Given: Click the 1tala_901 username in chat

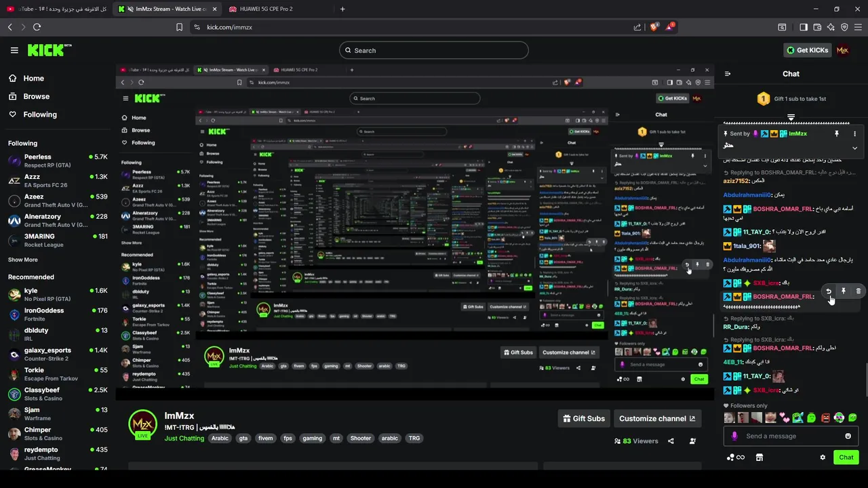Looking at the screenshot, I should pyautogui.click(x=747, y=246).
